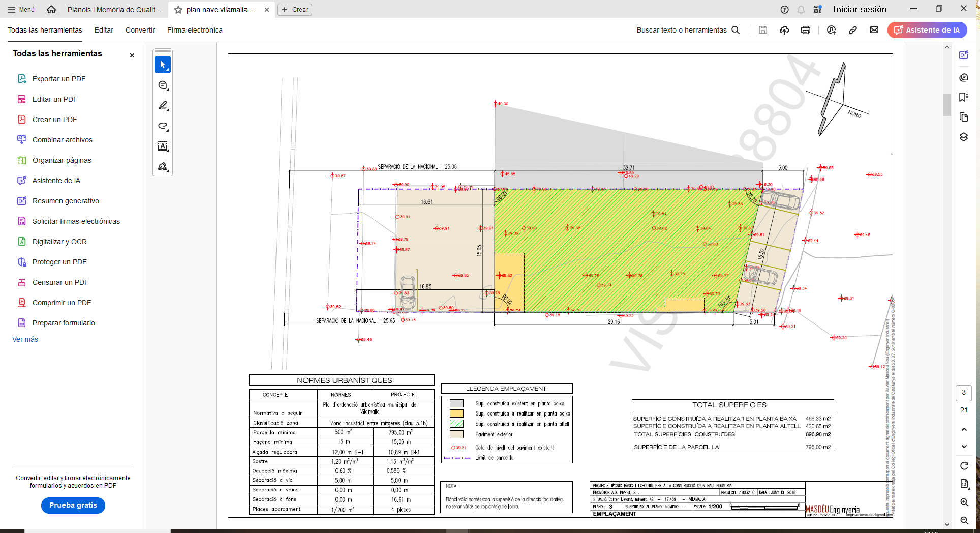The image size is (980, 533).
Task: Expand tool list with Ver más
Action: tap(25, 339)
